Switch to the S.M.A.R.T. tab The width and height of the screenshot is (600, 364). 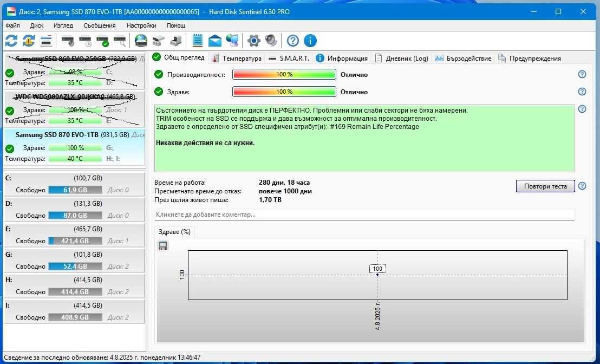(289, 58)
